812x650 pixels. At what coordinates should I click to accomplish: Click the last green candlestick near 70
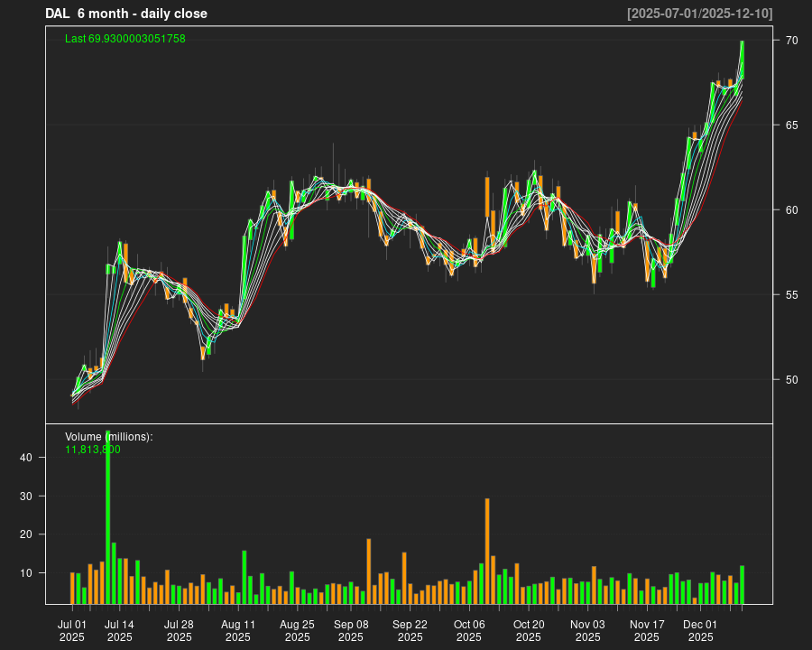click(x=742, y=60)
